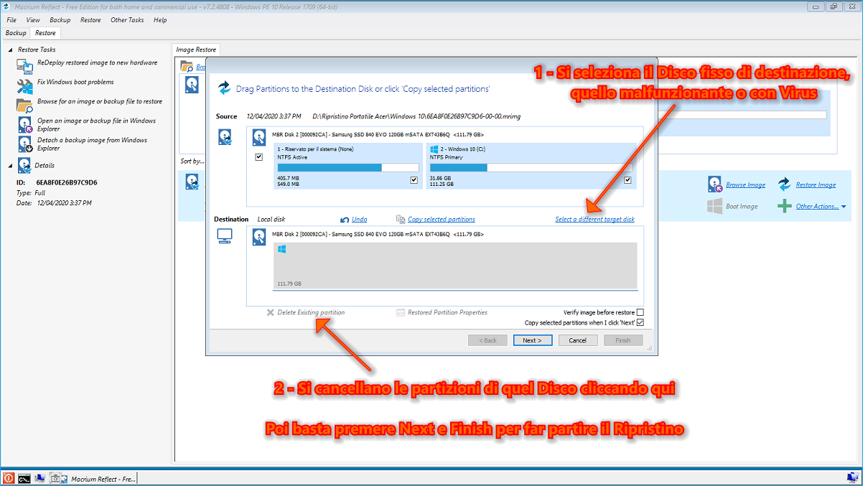Click the Restored Partition Properties icon
This screenshot has height=486, width=868.
pos(401,312)
